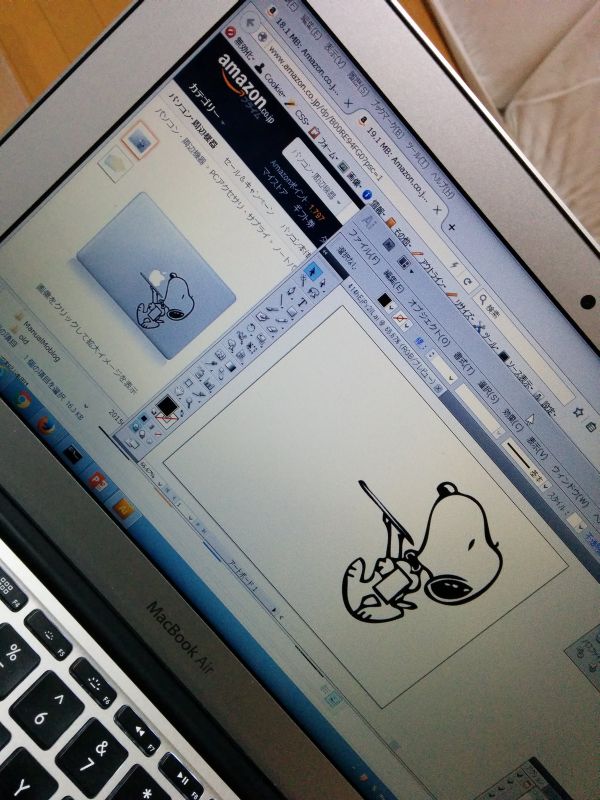Open Illustrator's 選択(S) menu

488,393
